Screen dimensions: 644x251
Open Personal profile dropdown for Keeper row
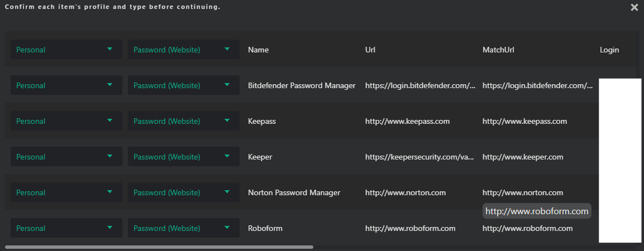tap(66, 157)
